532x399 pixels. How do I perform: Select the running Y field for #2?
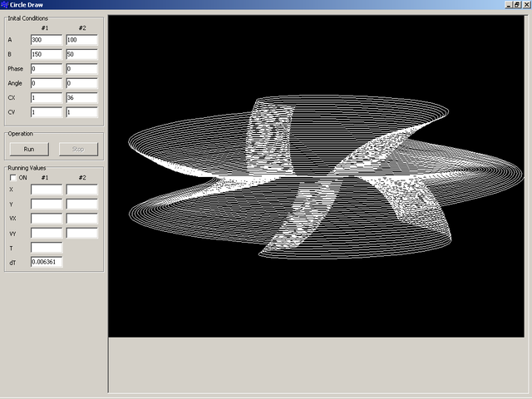click(81, 204)
